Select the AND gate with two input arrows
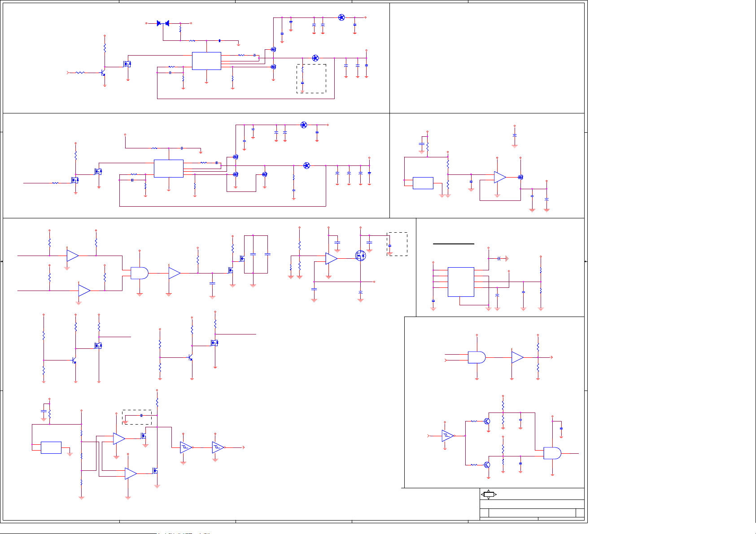 pyautogui.click(x=477, y=357)
